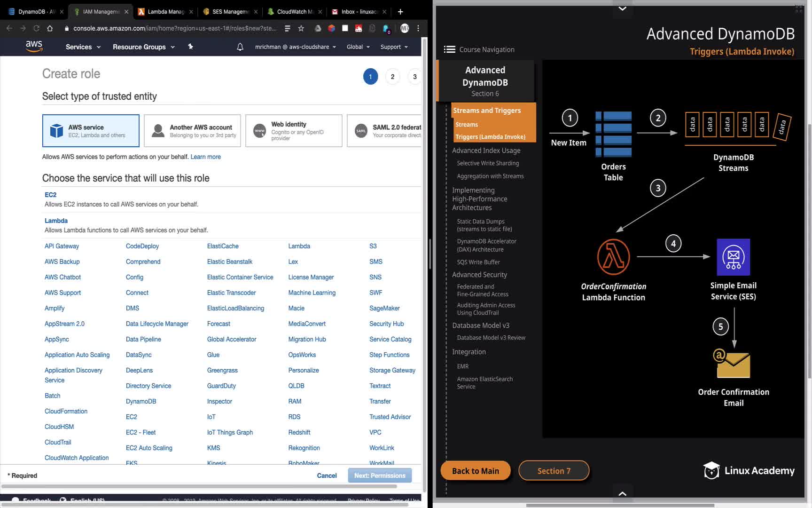The height and width of the screenshot is (508, 812).
Task: Choose the featured Lambda service heading
Action: [x=56, y=221]
